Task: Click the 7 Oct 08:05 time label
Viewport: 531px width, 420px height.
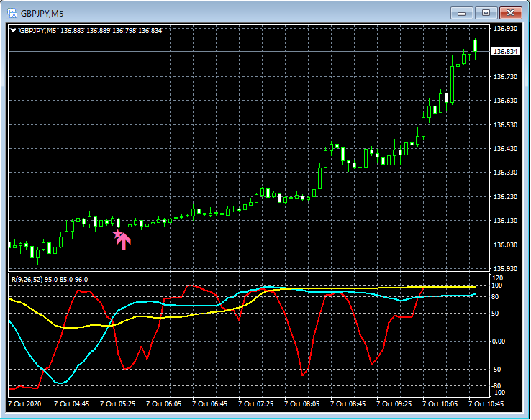Action: point(301,404)
